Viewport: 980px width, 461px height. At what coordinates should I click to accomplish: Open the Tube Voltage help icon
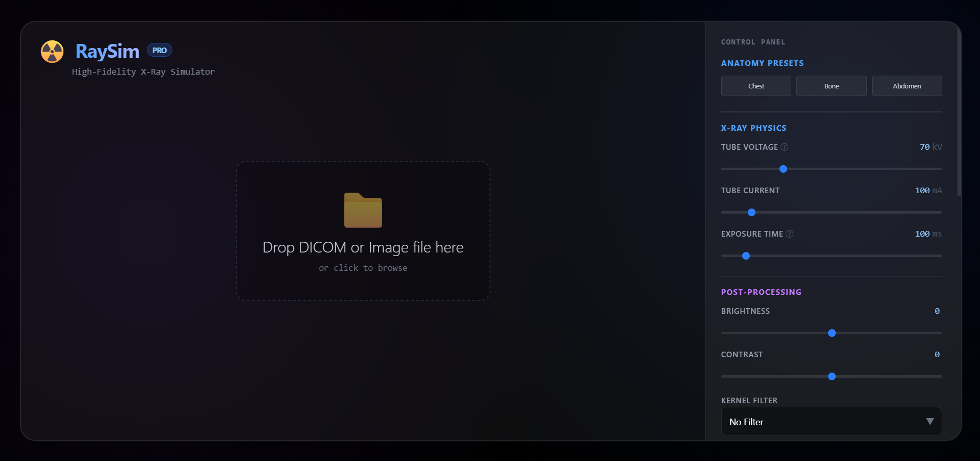click(785, 147)
